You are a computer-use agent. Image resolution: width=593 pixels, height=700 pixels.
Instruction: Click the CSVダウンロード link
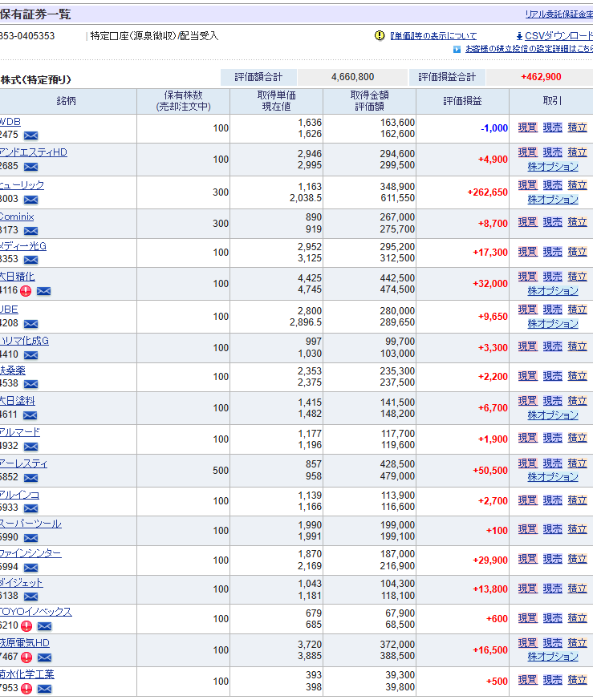(558, 36)
